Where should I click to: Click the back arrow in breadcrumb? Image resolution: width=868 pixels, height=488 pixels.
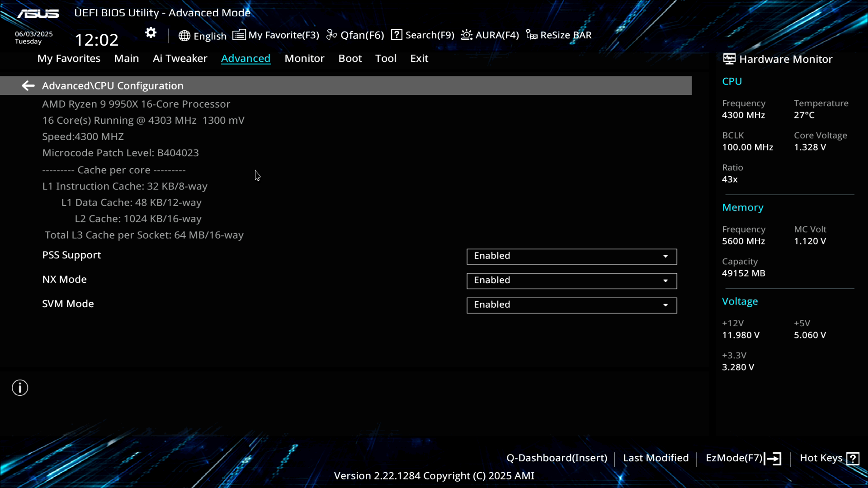point(28,85)
